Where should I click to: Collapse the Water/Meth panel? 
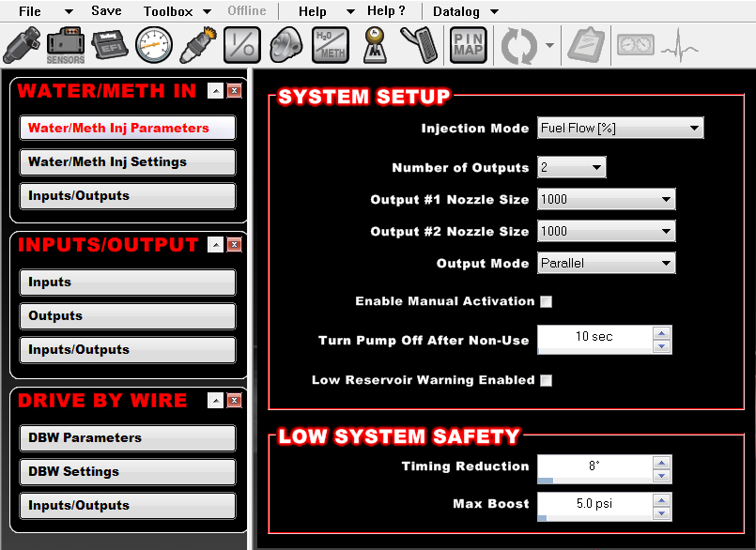(215, 91)
